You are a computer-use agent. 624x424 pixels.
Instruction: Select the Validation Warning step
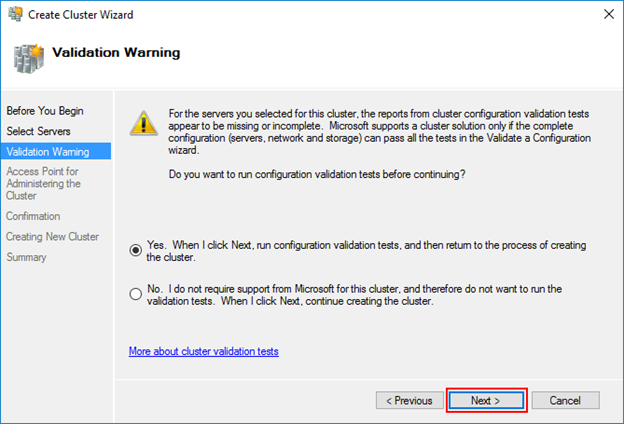coord(56,151)
